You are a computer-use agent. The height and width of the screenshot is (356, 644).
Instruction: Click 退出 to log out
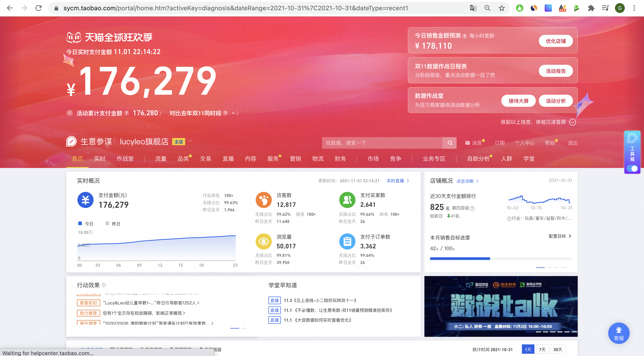(572, 143)
